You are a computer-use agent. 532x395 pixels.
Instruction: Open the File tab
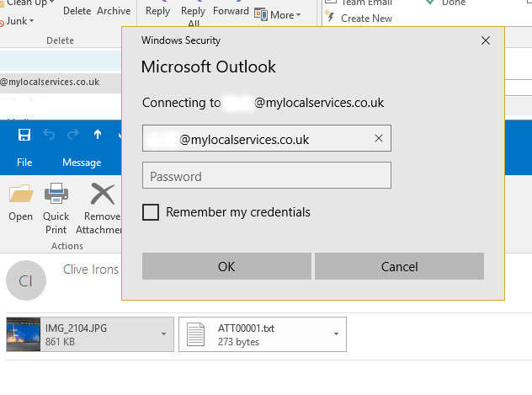coord(24,163)
